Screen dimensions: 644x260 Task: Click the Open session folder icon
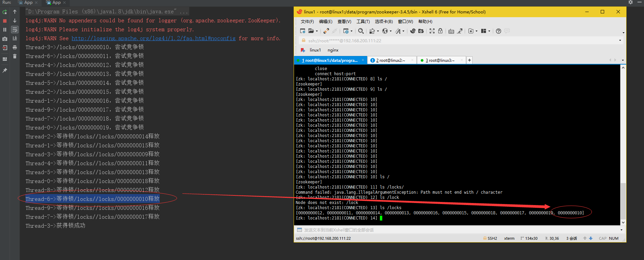point(311,31)
